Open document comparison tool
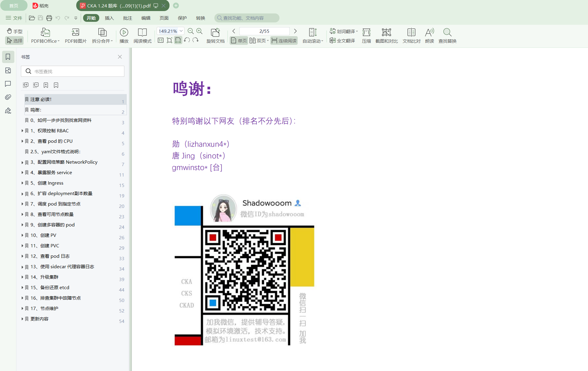 point(411,36)
